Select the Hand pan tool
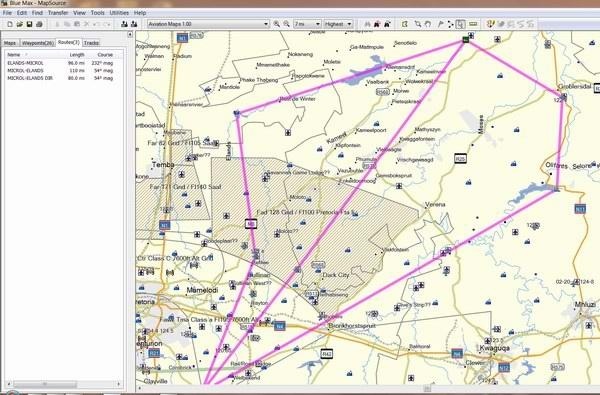Viewport: 600px width, 395px height. (x=428, y=24)
